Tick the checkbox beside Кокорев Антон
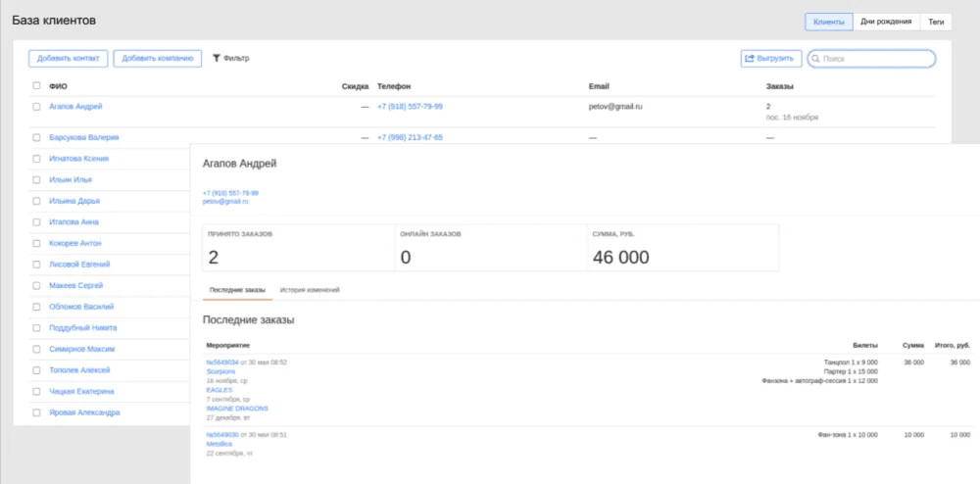 pos(37,243)
